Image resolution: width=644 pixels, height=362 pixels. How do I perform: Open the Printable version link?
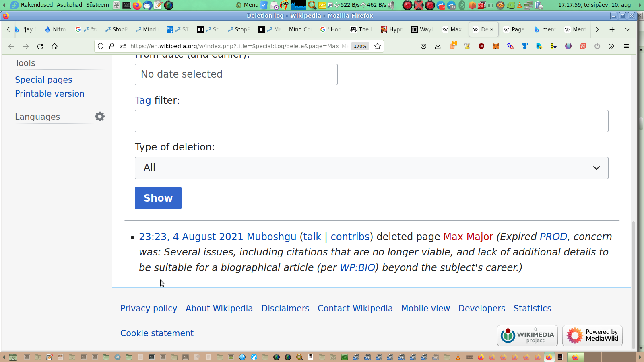click(50, 94)
